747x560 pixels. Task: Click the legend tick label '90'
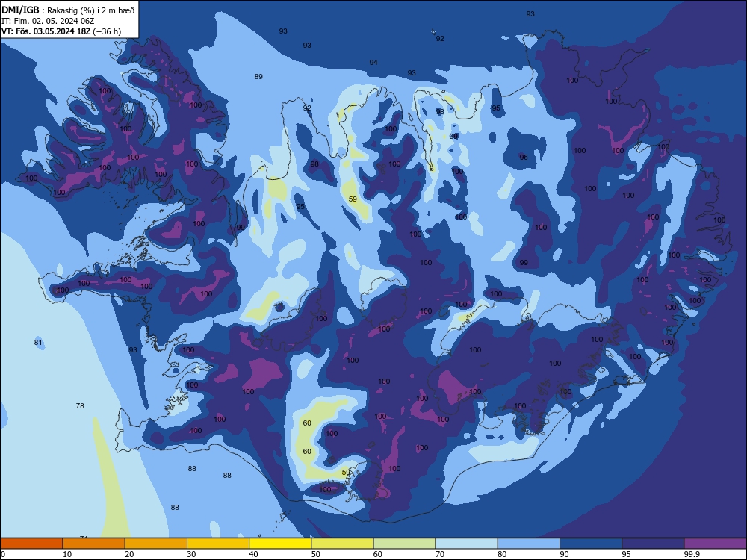tap(565, 554)
